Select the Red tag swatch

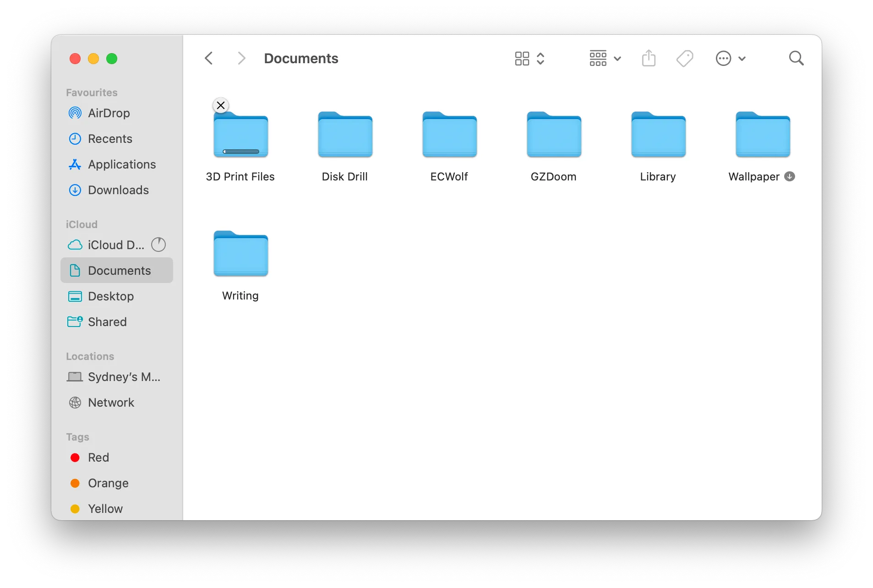pos(75,457)
